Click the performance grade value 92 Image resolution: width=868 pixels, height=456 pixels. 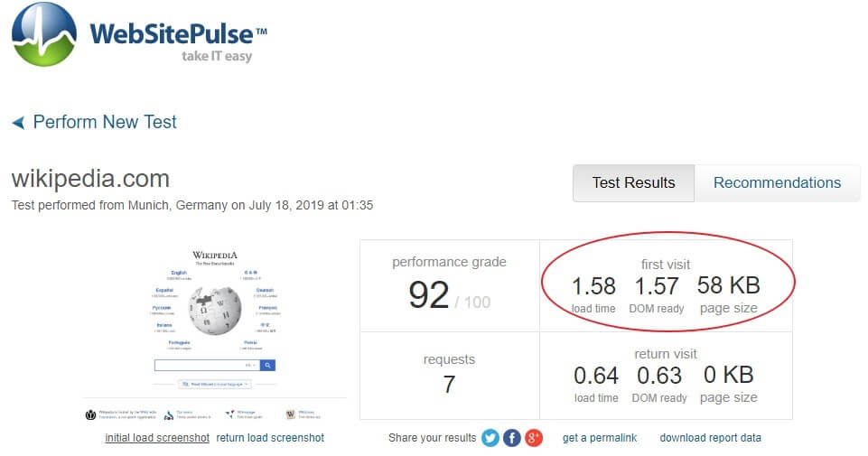[x=428, y=295]
